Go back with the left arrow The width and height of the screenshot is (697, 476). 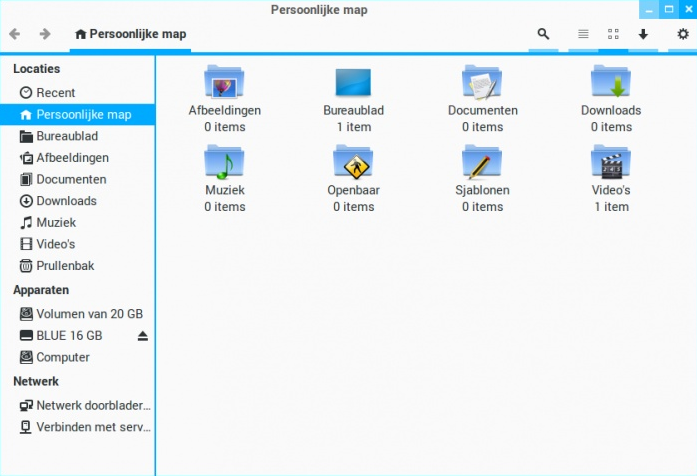tap(15, 34)
